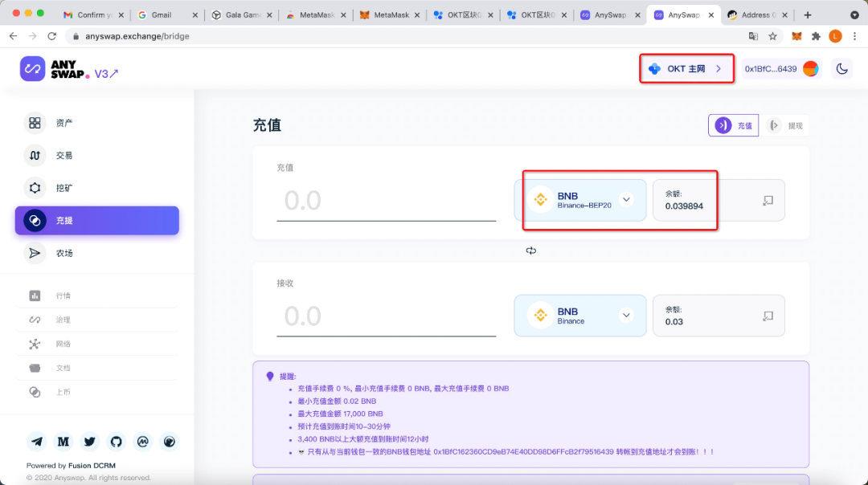The width and height of the screenshot is (868, 485).
Task: Click the AnySwap logo icon
Action: click(32, 69)
